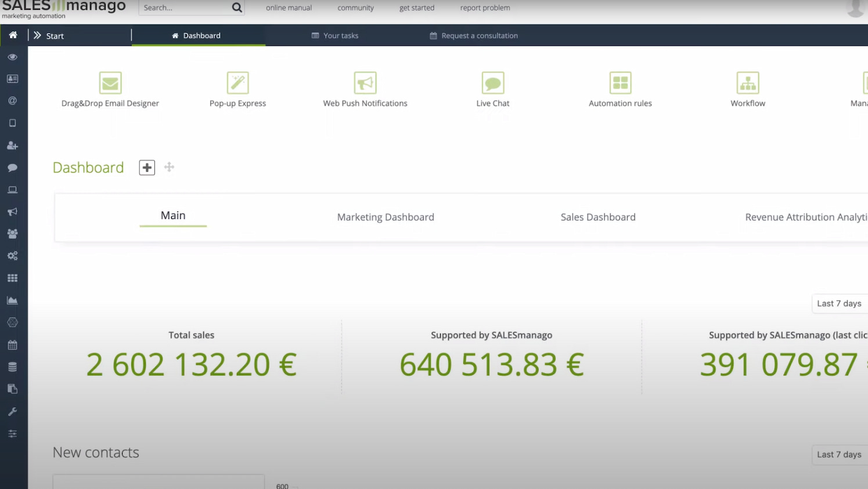Launch the Live Chat module
The width and height of the screenshot is (868, 489).
click(492, 88)
